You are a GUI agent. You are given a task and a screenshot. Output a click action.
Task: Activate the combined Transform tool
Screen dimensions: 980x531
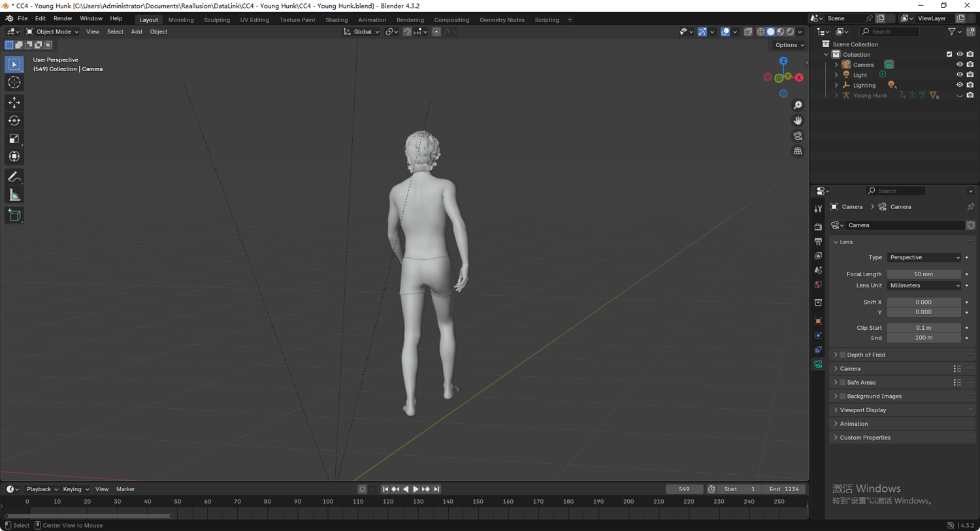point(14,156)
